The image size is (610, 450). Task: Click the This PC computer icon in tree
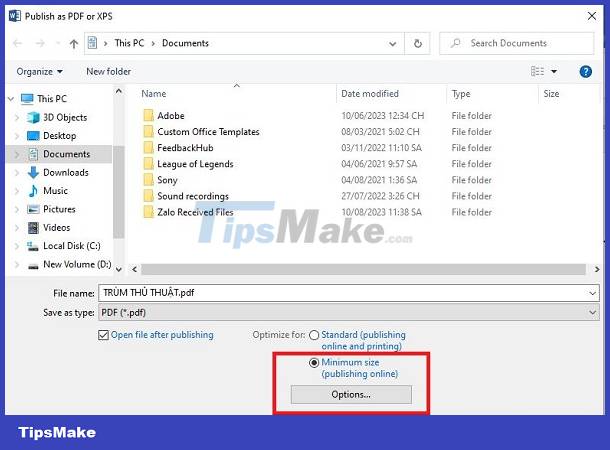click(27, 99)
